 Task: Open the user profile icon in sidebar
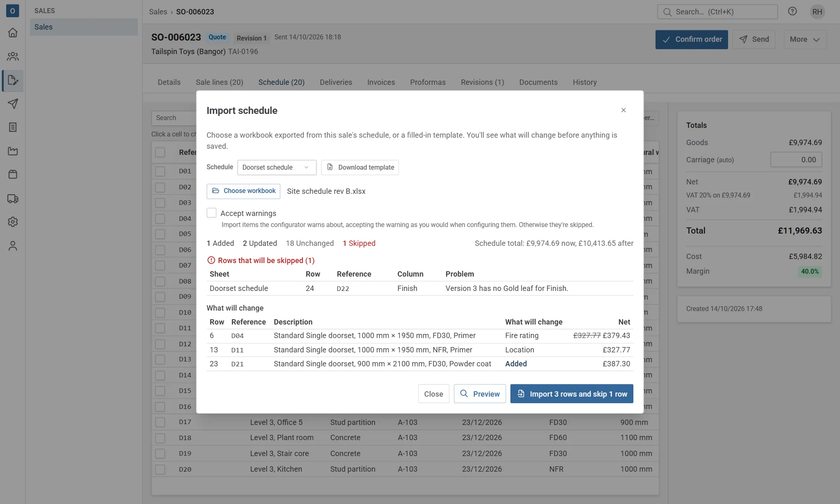coord(13,246)
